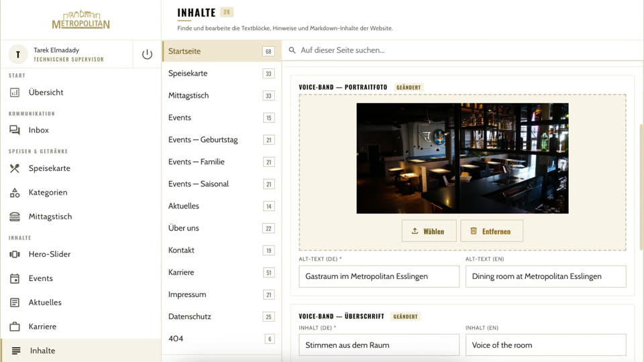Screen dimensions: 644x362
Task: Click the user avatar with letter T
Action: pyautogui.click(x=18, y=54)
